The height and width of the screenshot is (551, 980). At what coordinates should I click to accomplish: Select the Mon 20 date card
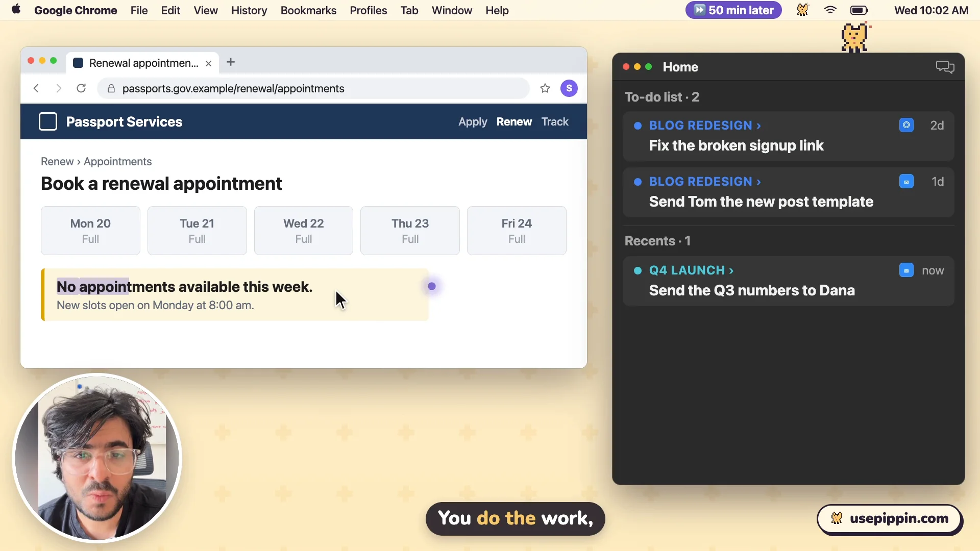click(x=90, y=231)
